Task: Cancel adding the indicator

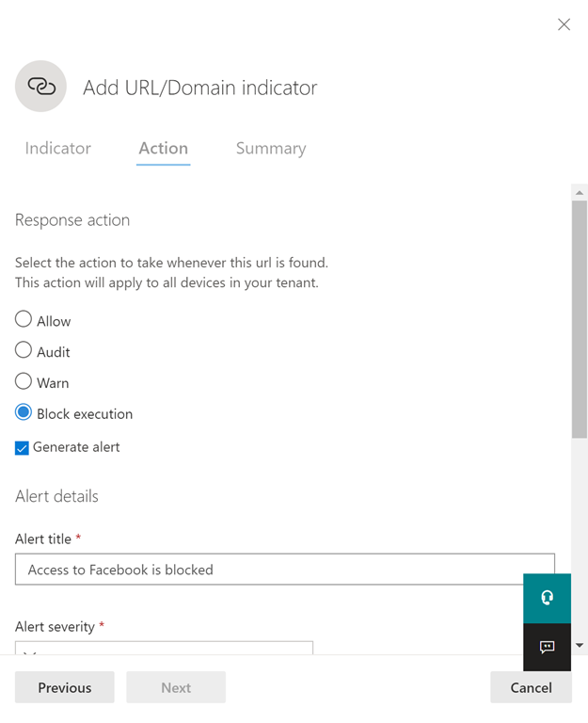Action: tap(531, 687)
